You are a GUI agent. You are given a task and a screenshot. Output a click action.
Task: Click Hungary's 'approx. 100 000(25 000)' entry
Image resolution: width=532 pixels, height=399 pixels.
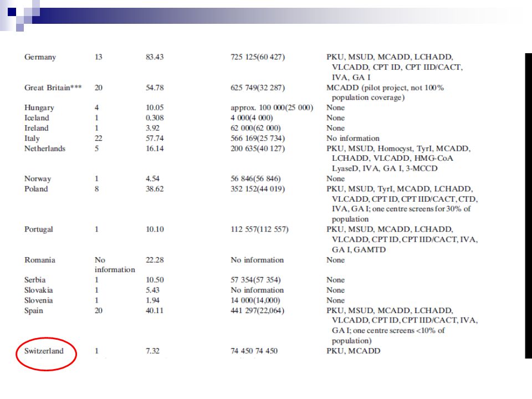[272, 108]
